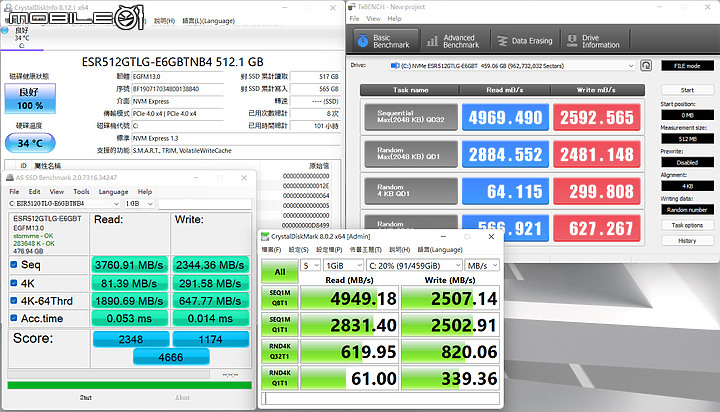Click AS SSD green progress bar
The height and width of the screenshot is (412, 720).
129,385
